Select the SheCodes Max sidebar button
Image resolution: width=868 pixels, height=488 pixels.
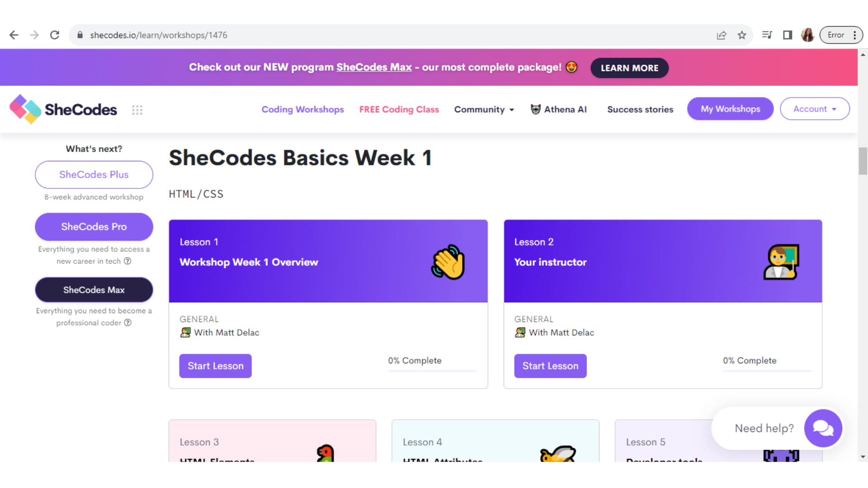[x=94, y=290]
